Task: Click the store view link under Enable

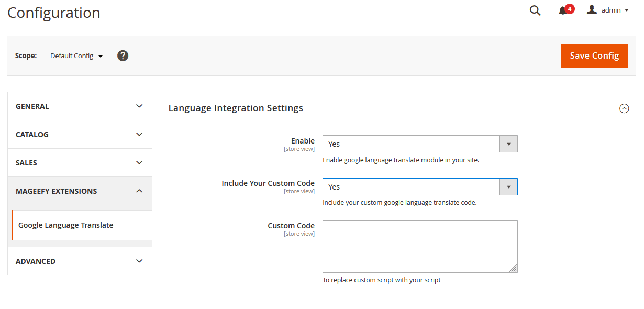Action: pos(299,149)
